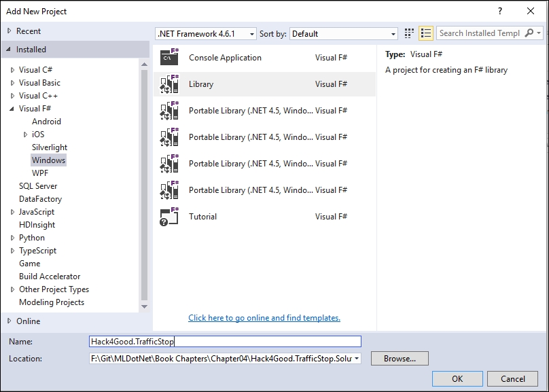This screenshot has height=392, width=549.
Task: Open the go online and find templates link
Action: point(264,318)
